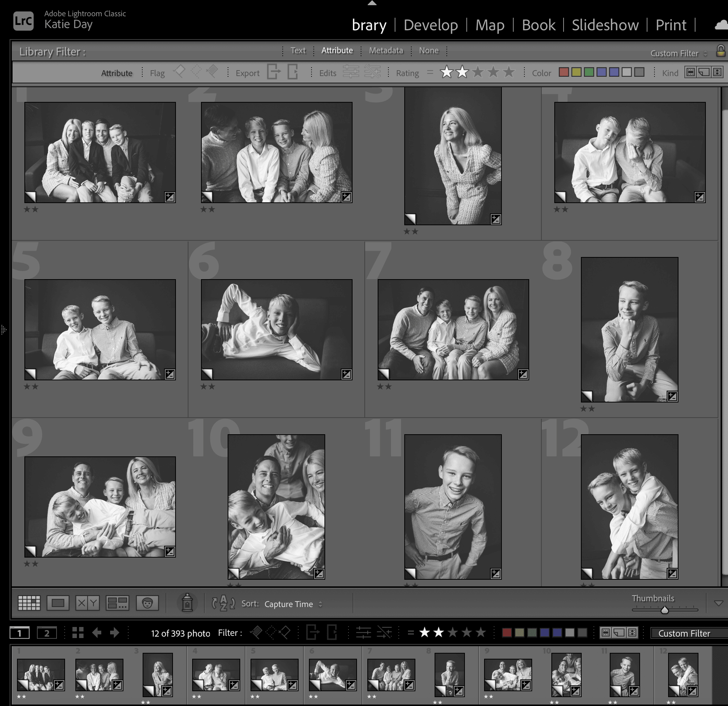Toggle the rejected photos flag filter
This screenshot has height=706, width=728.
212,71
